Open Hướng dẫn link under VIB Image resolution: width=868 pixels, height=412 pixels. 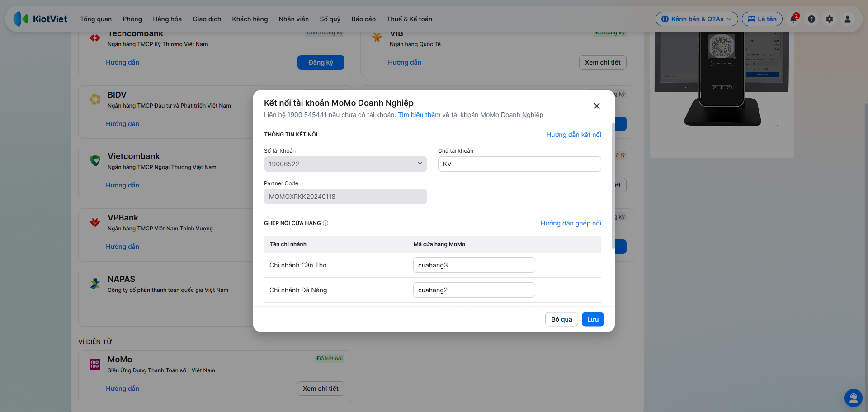[405, 62]
